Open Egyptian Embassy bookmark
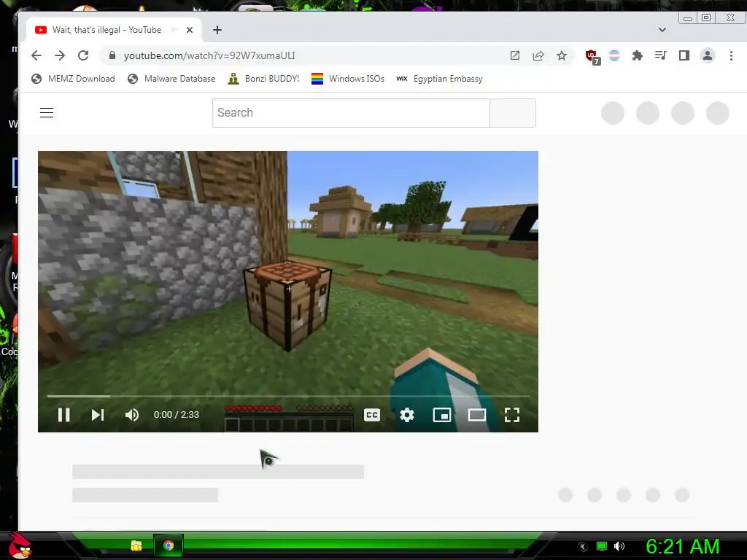Viewport: 747px width, 560px height. [x=439, y=79]
